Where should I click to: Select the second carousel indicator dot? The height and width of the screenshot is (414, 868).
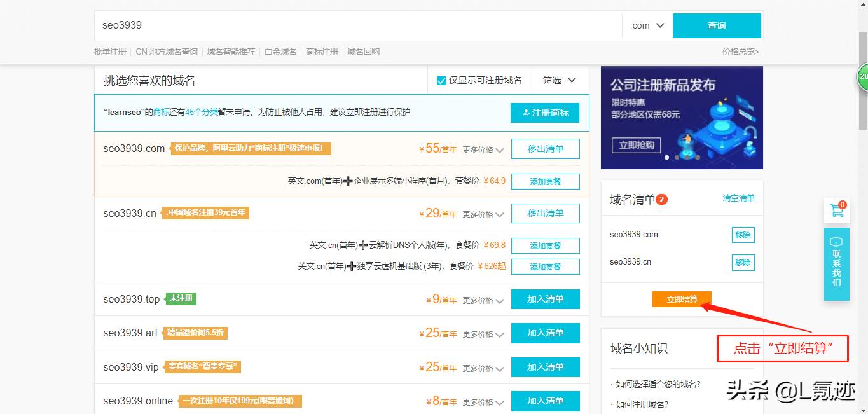pyautogui.click(x=675, y=156)
